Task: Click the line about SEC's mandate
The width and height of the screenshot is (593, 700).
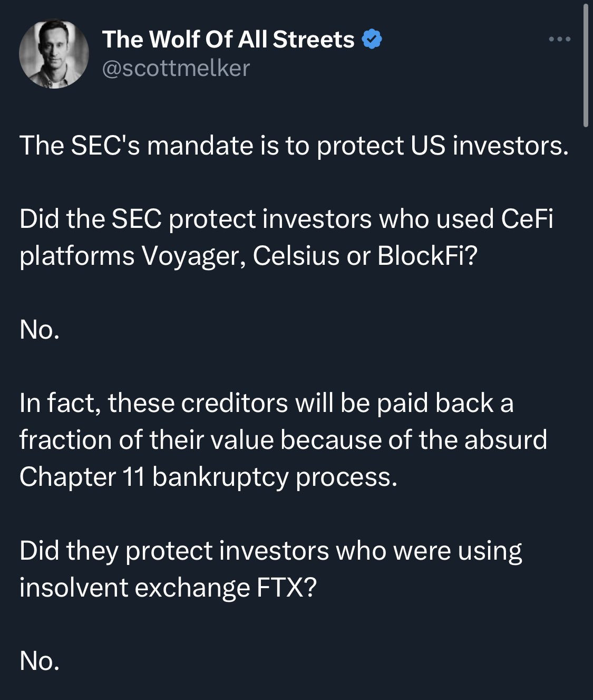Action: click(x=294, y=146)
